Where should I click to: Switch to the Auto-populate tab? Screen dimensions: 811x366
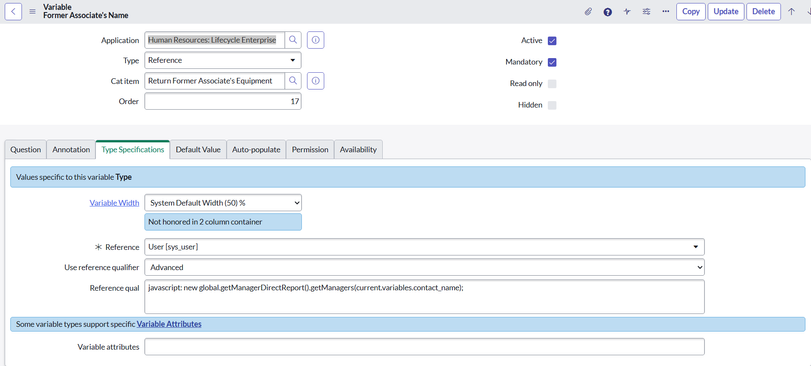[256, 149]
